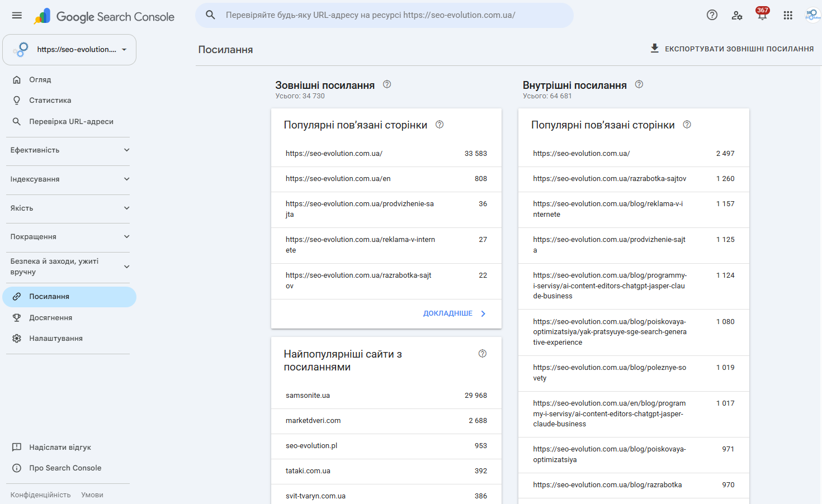
Task: Open Умови link
Action: click(92, 495)
